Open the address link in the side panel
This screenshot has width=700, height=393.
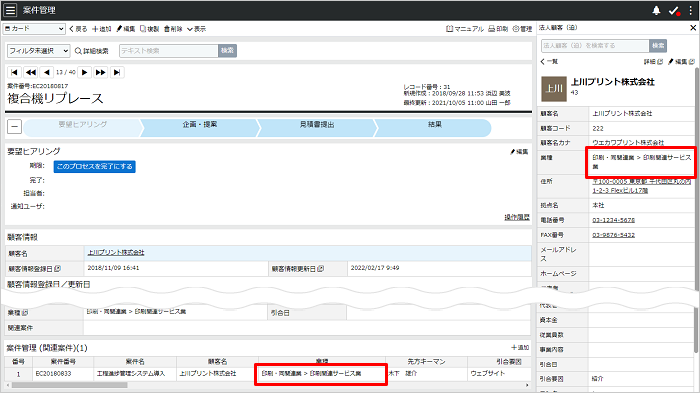point(642,186)
